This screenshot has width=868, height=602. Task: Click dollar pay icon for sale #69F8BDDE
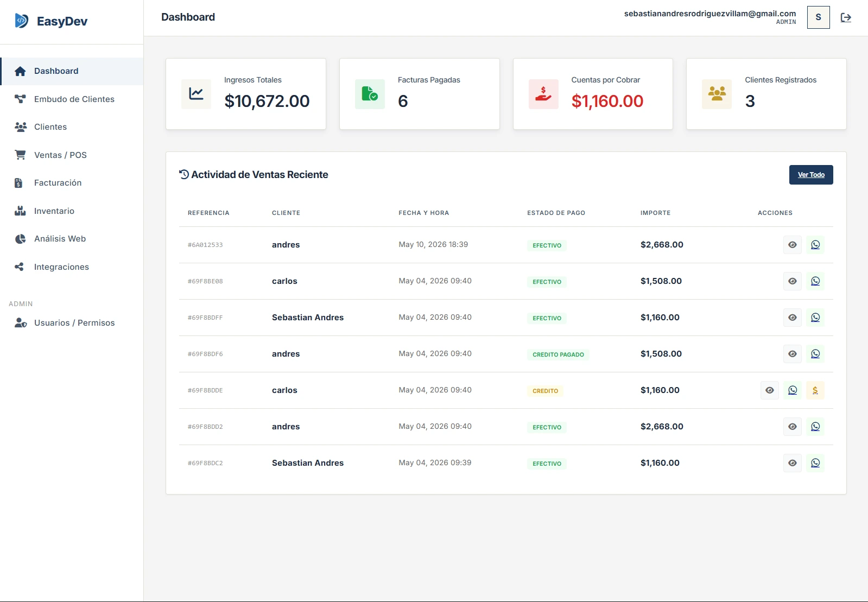(815, 390)
